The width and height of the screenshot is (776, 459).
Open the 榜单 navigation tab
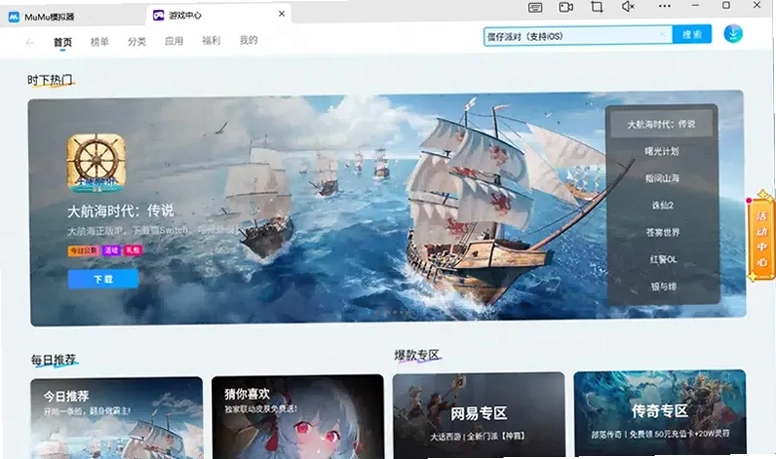pos(99,42)
